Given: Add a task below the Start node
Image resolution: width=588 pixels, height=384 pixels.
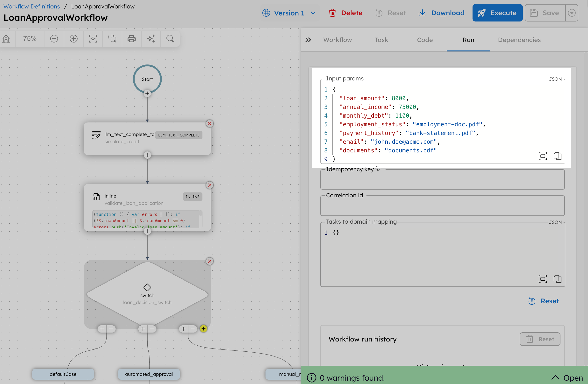Looking at the screenshot, I should pos(147,94).
